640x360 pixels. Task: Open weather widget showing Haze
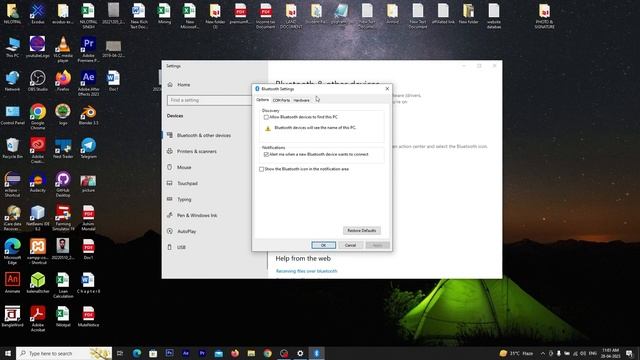(x=516, y=353)
